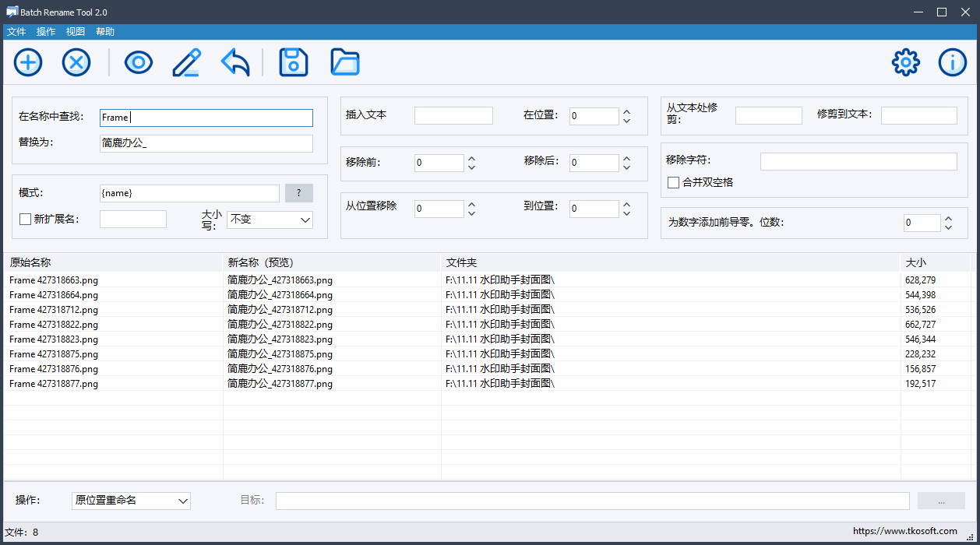Open the 帮助 menu

pyautogui.click(x=105, y=32)
